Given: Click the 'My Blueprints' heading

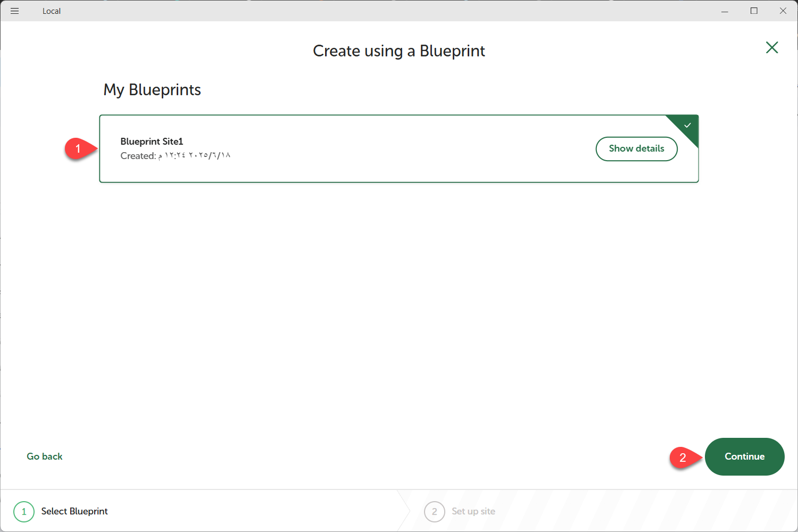Looking at the screenshot, I should pos(152,90).
